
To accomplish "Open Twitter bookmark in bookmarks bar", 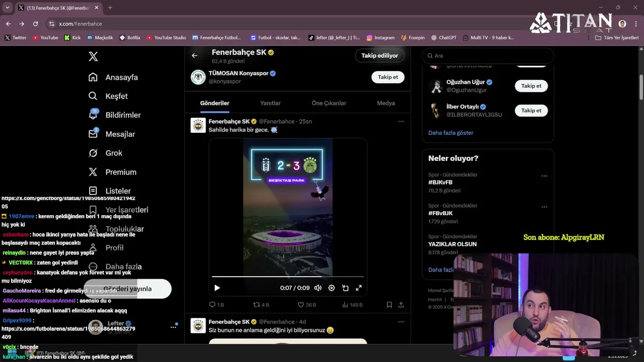I will (x=16, y=38).
